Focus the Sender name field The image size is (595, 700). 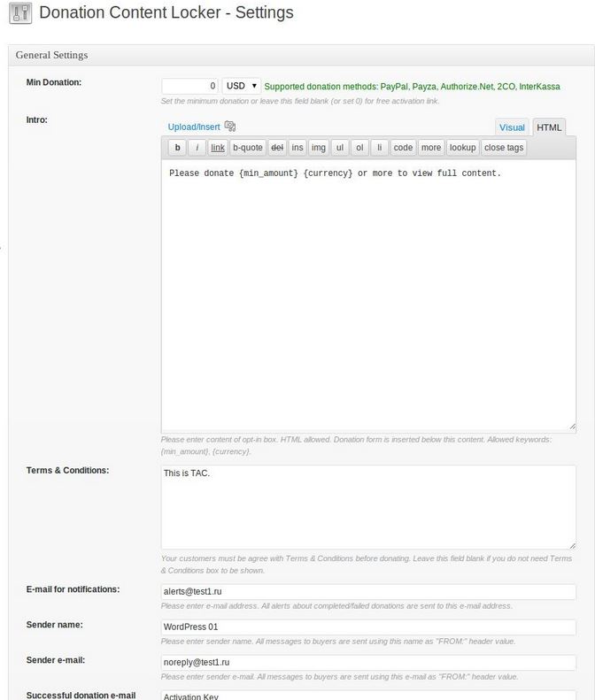coord(368,627)
